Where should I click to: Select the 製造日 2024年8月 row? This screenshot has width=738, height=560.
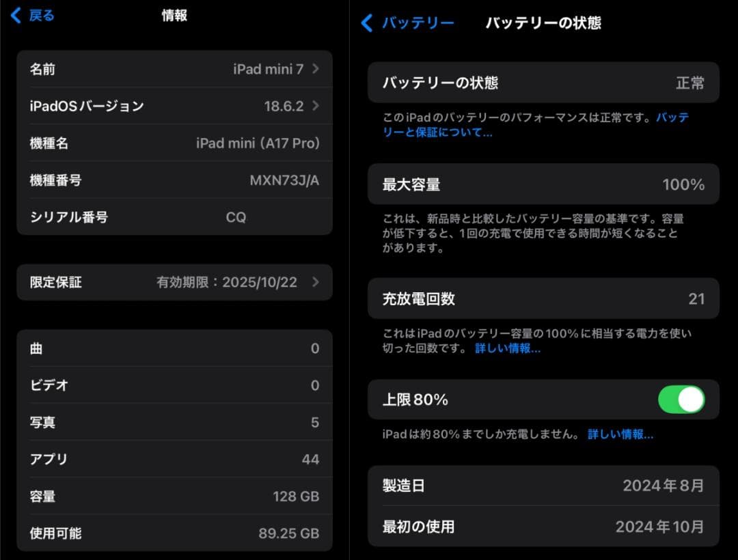(543, 486)
